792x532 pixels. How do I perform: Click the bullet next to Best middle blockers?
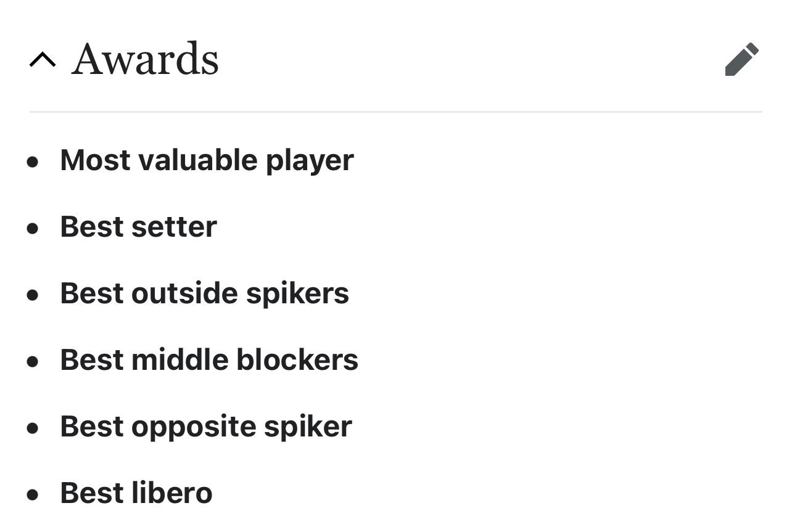(33, 362)
